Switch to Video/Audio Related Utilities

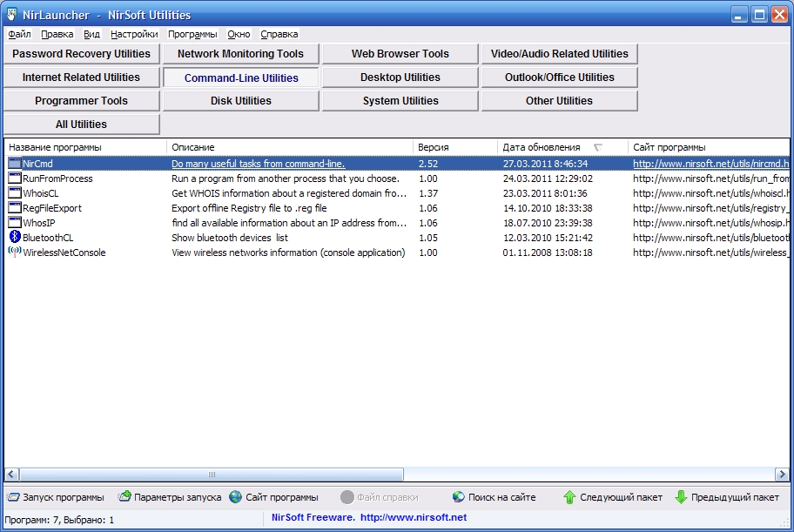click(560, 54)
